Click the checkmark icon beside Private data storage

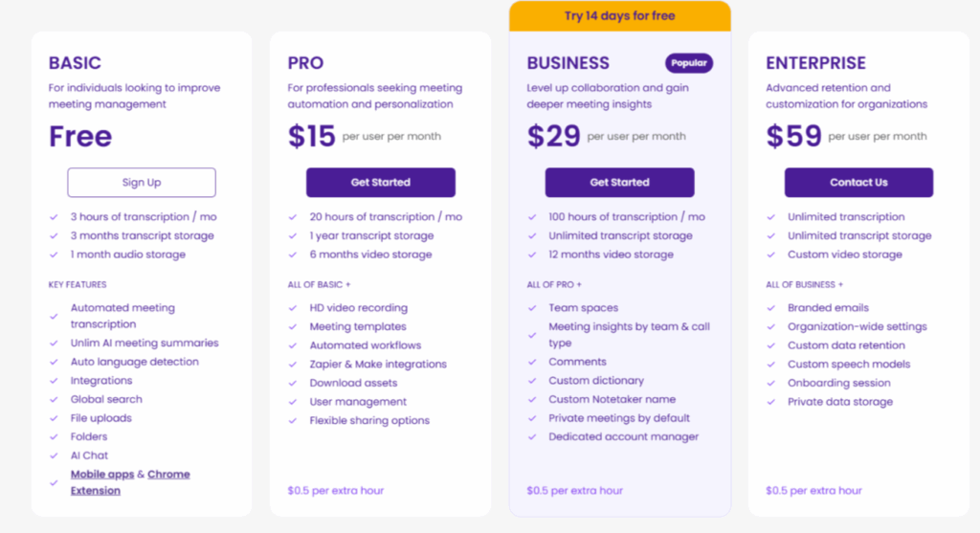point(771,402)
